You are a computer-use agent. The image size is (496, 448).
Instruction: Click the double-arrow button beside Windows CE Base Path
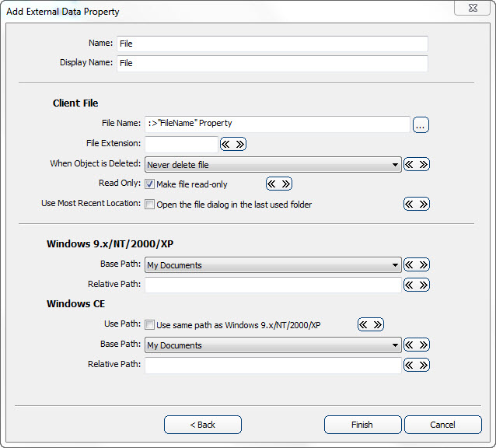tap(417, 345)
